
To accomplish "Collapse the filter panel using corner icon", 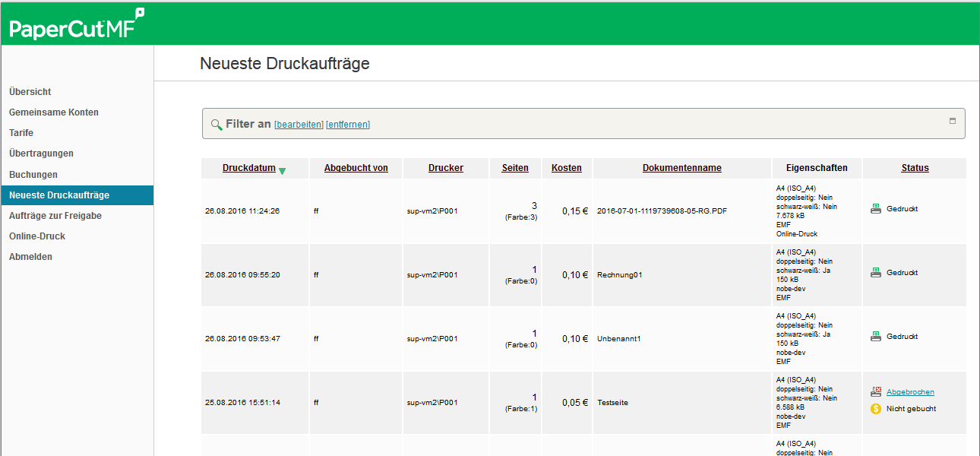I will 953,121.
